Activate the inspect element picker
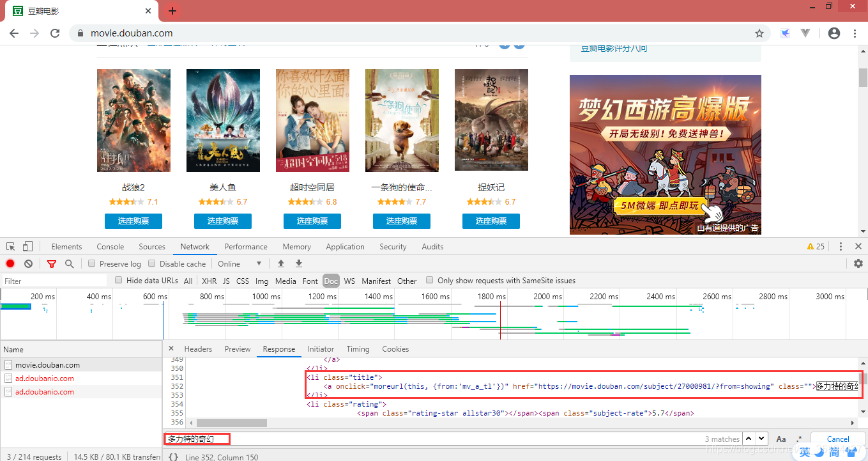The height and width of the screenshot is (461, 868). [11, 247]
